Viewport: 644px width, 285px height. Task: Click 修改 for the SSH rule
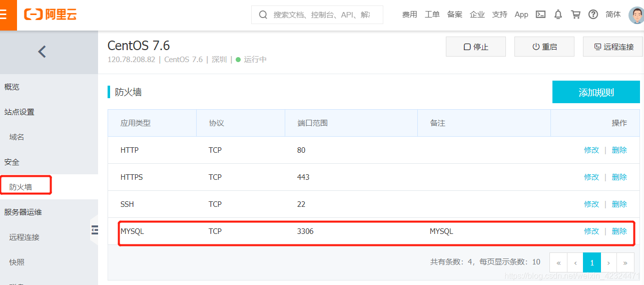591,204
